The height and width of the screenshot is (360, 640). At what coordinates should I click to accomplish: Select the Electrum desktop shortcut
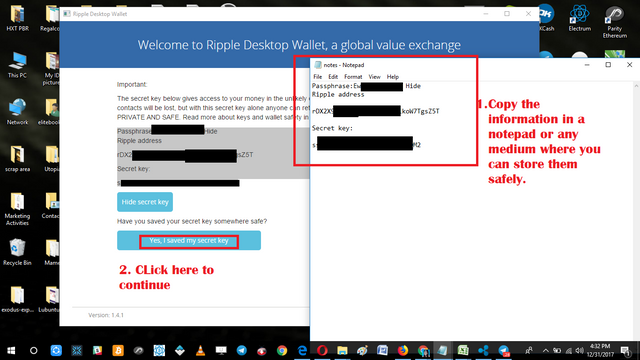[580, 18]
